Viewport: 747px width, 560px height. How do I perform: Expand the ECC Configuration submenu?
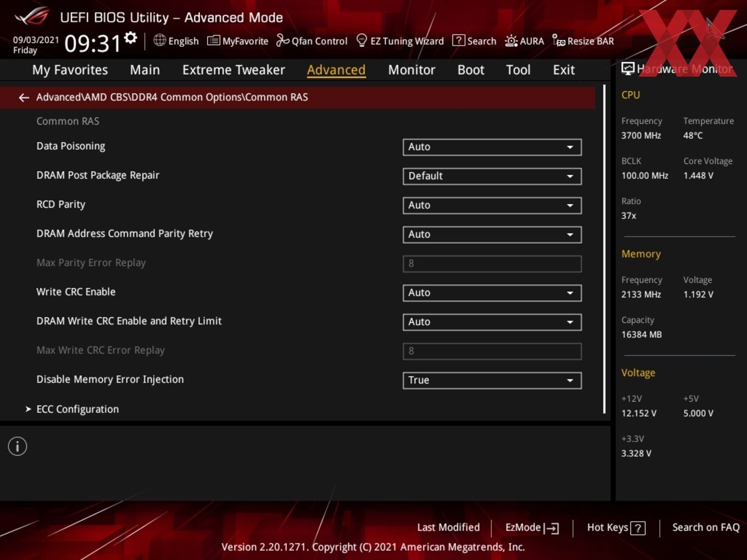(77, 409)
